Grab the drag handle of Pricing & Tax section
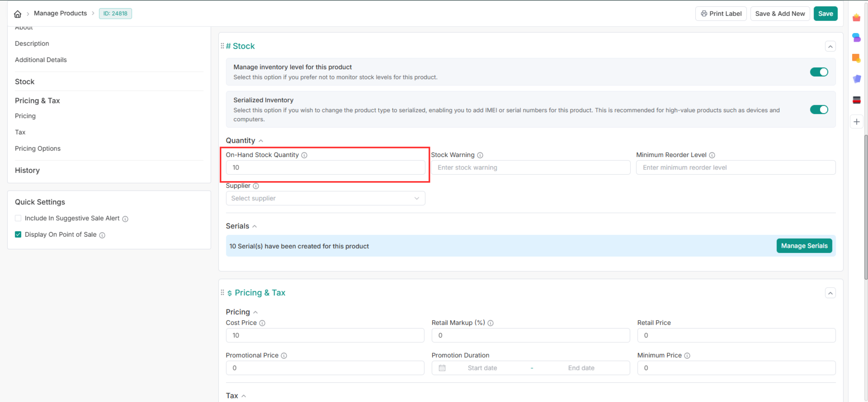 [x=222, y=292]
